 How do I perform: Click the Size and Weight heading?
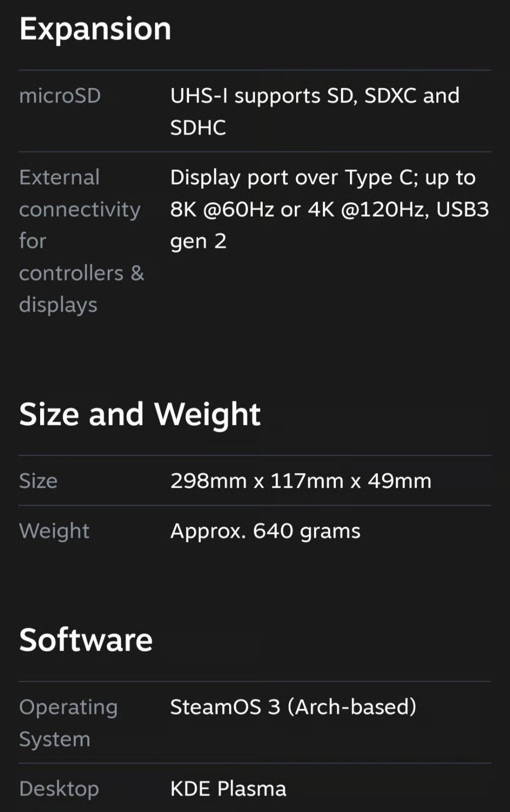coord(140,414)
